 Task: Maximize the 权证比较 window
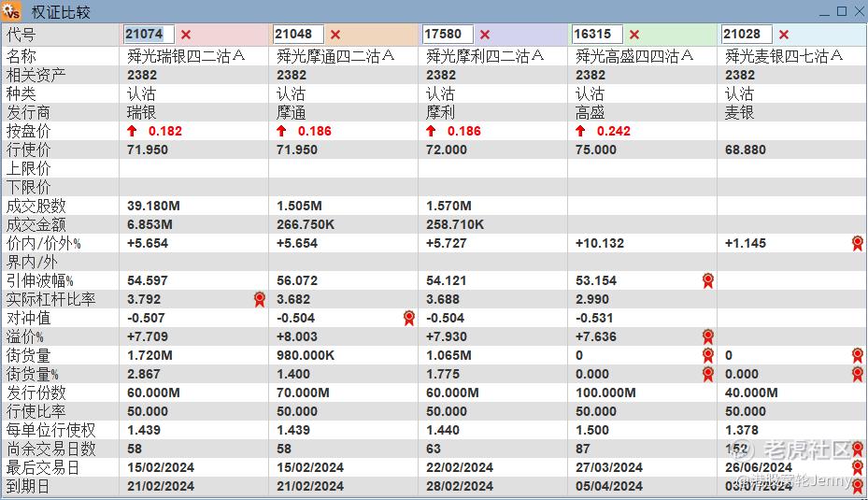click(x=842, y=11)
